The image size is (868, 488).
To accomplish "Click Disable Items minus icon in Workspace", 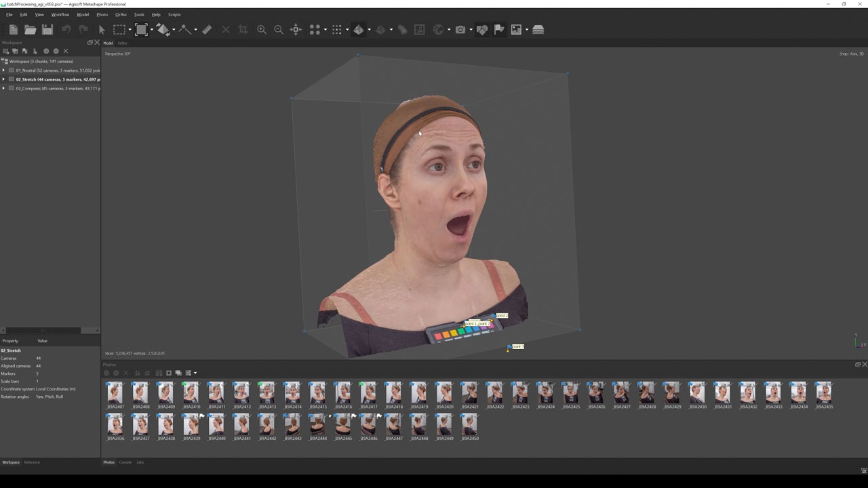I will (56, 52).
